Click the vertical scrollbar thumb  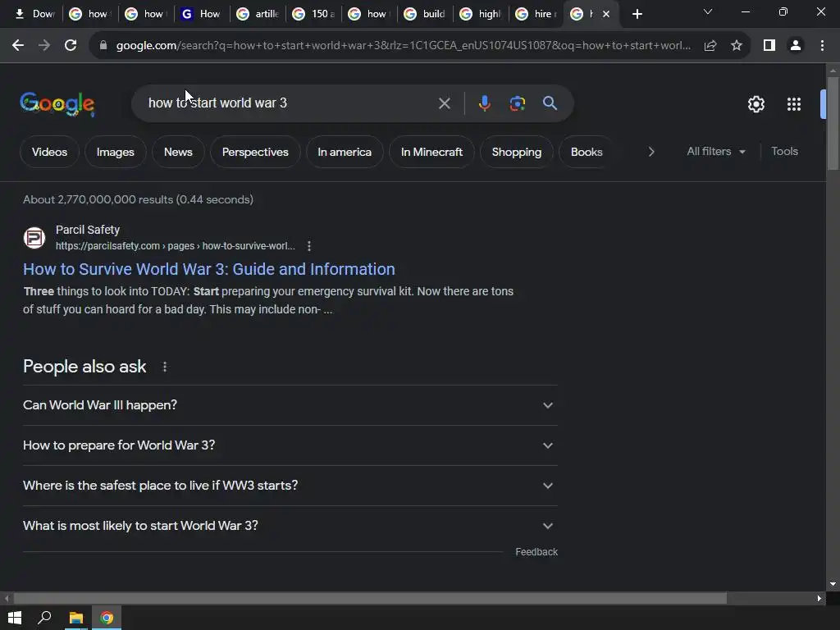tap(833, 124)
